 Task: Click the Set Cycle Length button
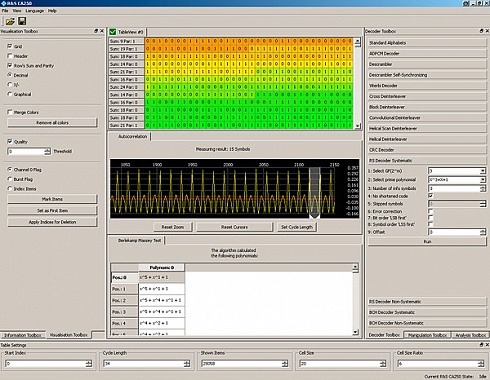[x=297, y=227]
